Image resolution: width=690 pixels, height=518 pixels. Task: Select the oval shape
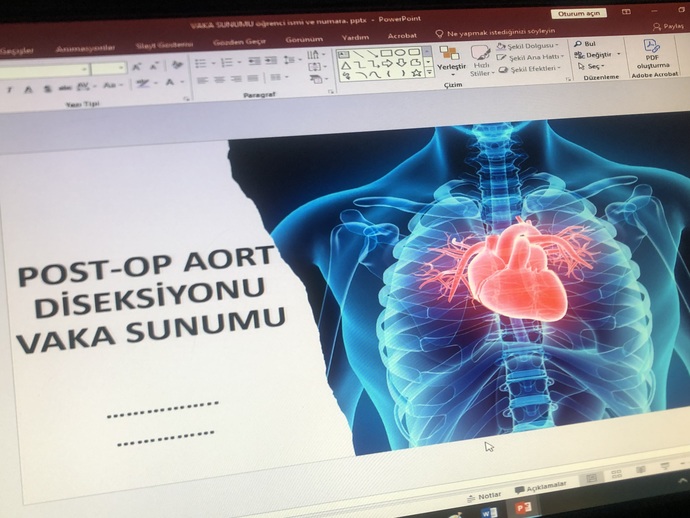coord(400,53)
